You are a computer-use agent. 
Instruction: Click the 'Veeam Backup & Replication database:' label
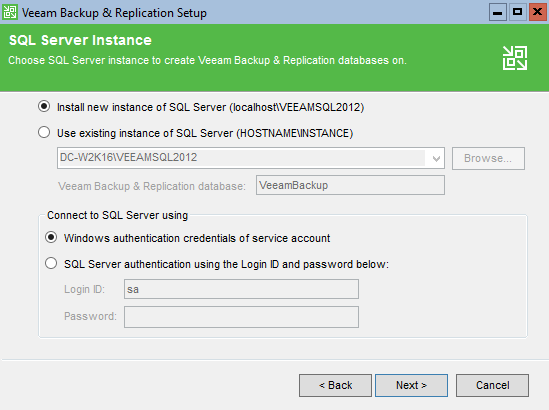pos(152,186)
